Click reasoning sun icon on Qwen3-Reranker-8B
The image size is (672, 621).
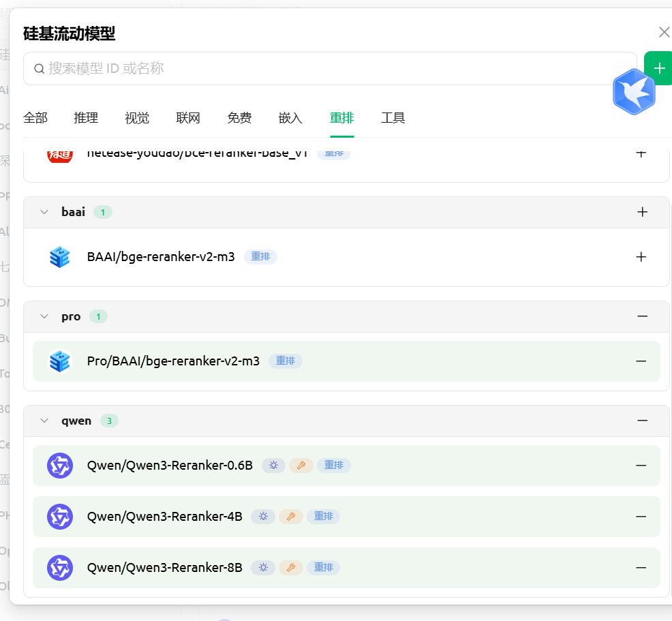click(x=263, y=567)
